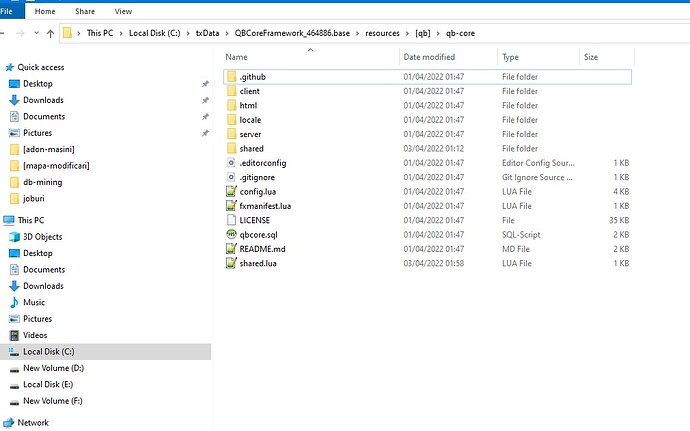Open the .github folder icon
Image resolution: width=690 pixels, height=431 pixels.
tap(231, 77)
